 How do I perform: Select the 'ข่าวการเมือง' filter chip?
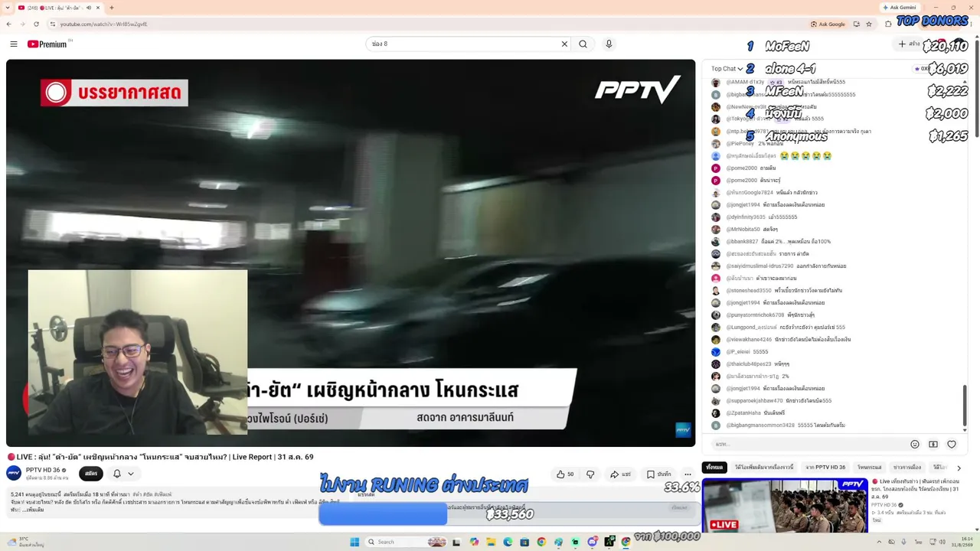[x=907, y=467]
